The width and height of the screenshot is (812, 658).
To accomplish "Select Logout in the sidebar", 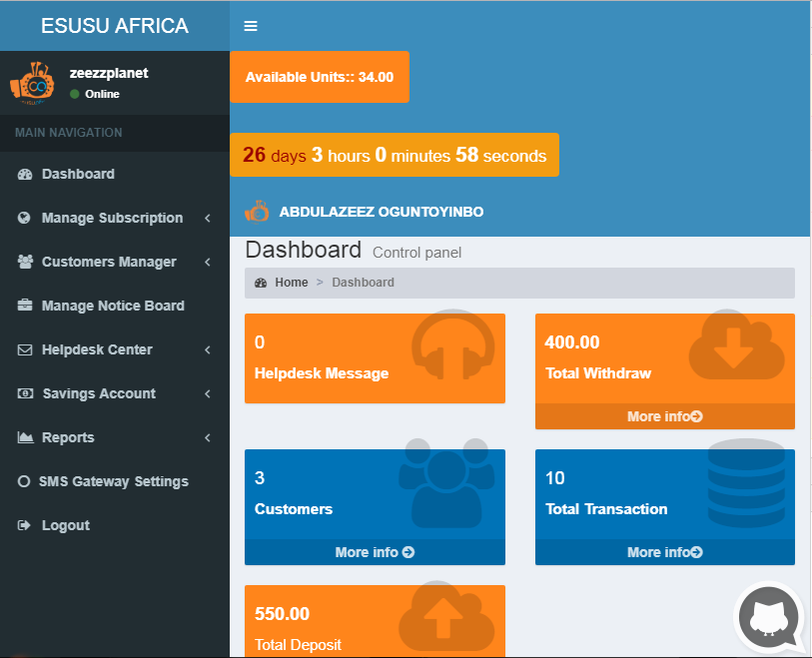I will [115, 526].
